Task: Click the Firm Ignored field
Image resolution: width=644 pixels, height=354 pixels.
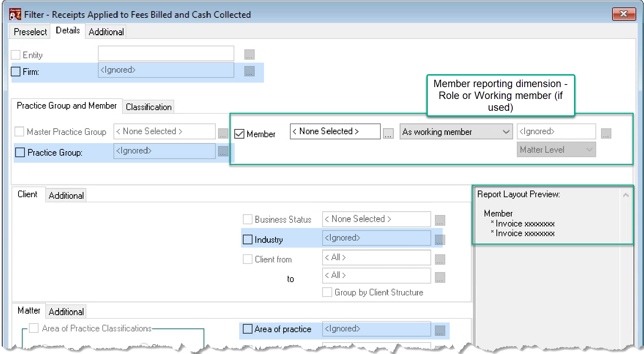Action: [x=166, y=70]
